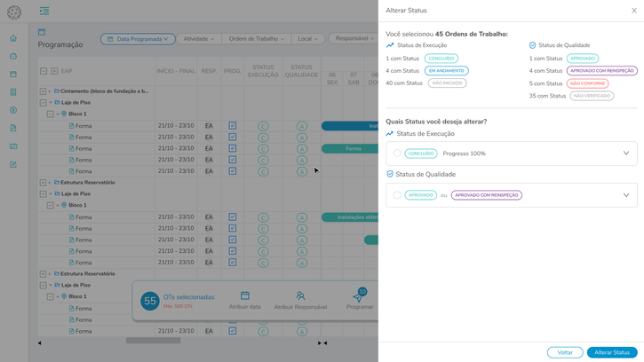Open the Atividade filter dropdown
This screenshot has width=644, height=362.
pyautogui.click(x=199, y=38)
